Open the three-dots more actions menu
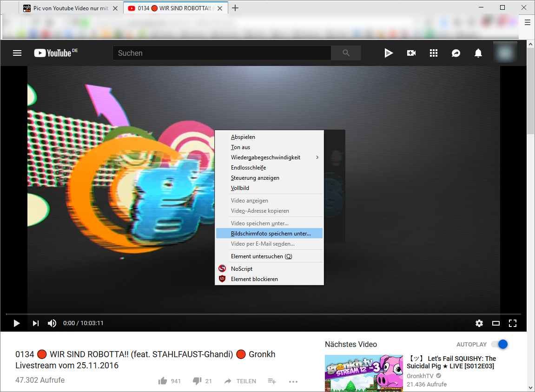Image resolution: width=535 pixels, height=392 pixels. (293, 381)
